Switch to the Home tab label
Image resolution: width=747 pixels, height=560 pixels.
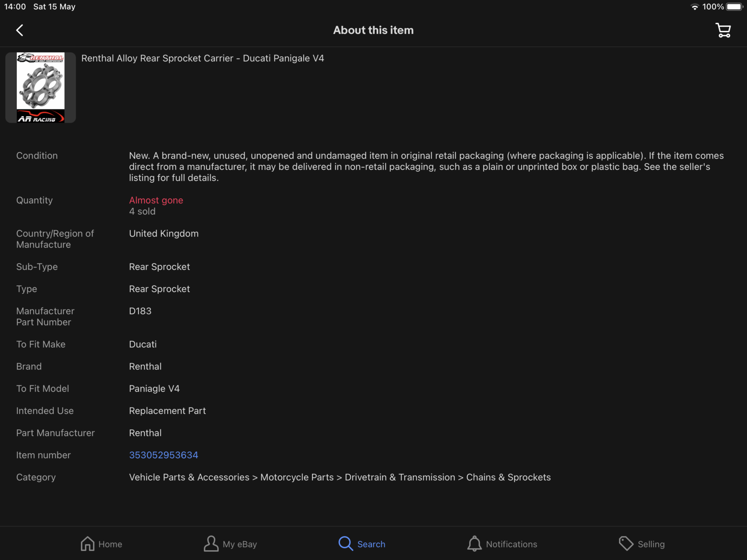coord(110,544)
